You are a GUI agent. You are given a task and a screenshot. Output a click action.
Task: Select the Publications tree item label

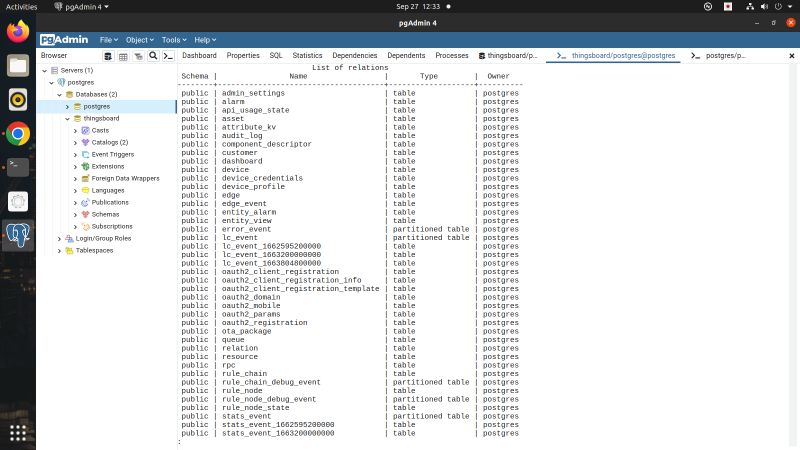point(110,203)
